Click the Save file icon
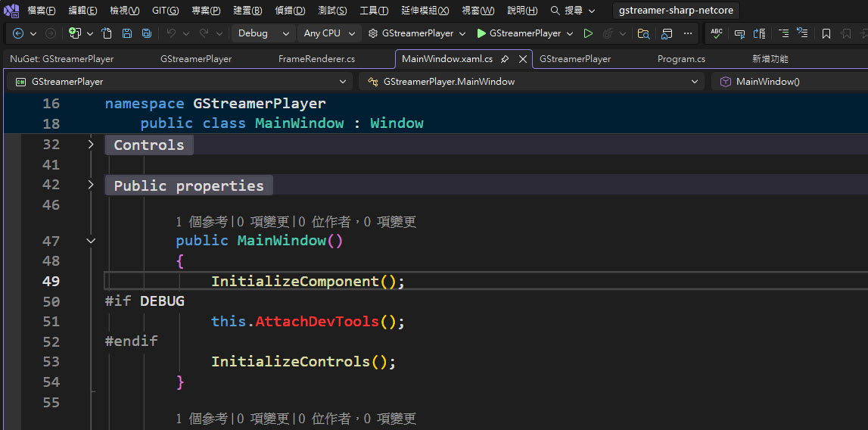 pos(127,33)
